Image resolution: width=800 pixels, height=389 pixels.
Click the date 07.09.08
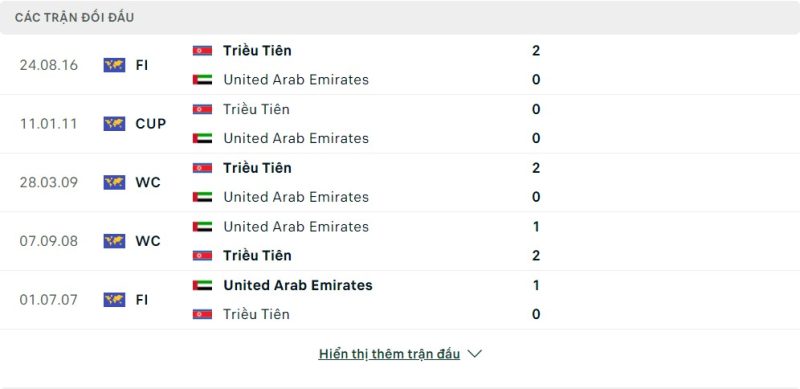tap(49, 241)
